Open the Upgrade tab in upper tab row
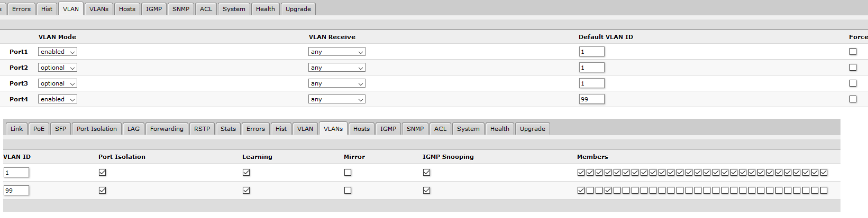This screenshot has height=218, width=868. click(298, 9)
